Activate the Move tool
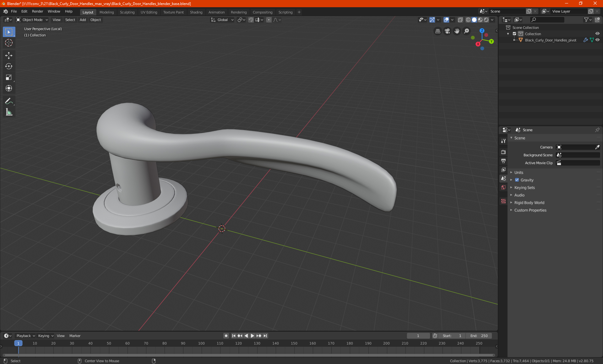The width and height of the screenshot is (603, 364). pyautogui.click(x=9, y=56)
